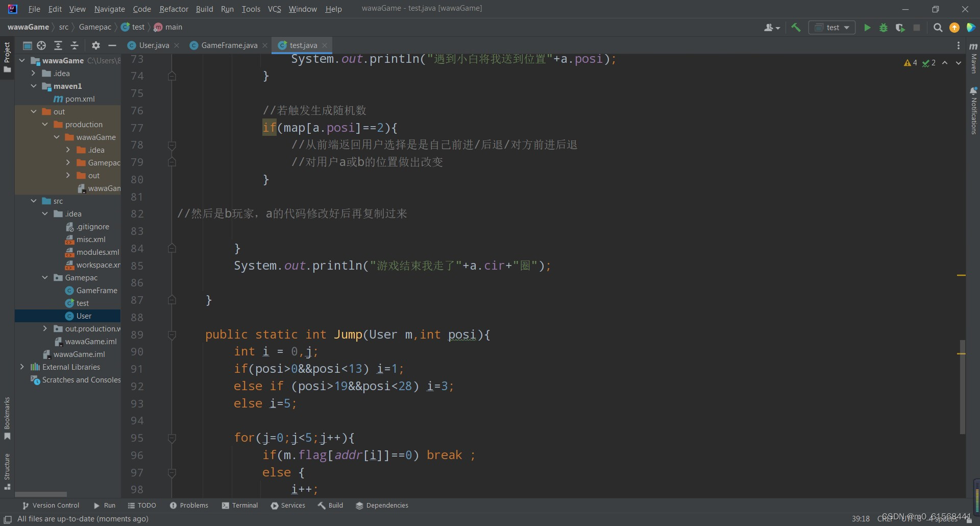Toggle Project tool window on left stripe

[7, 57]
